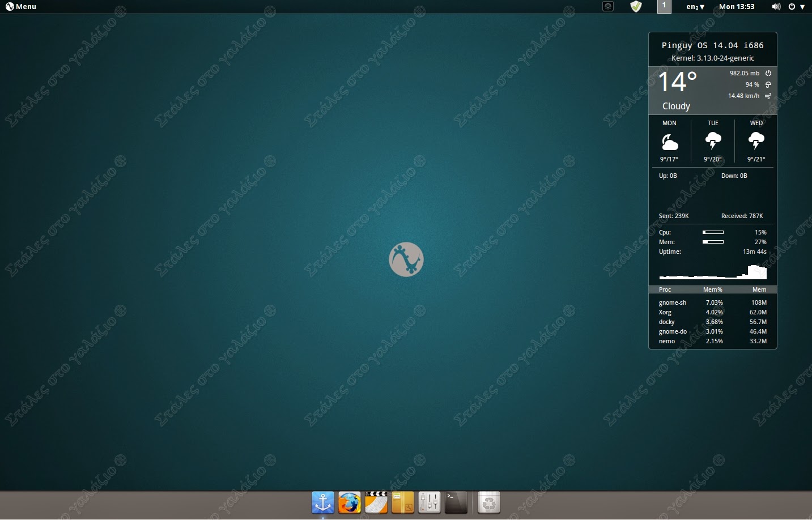The width and height of the screenshot is (812, 520).
Task: Click the "15%" Cpu usage value
Action: click(760, 232)
